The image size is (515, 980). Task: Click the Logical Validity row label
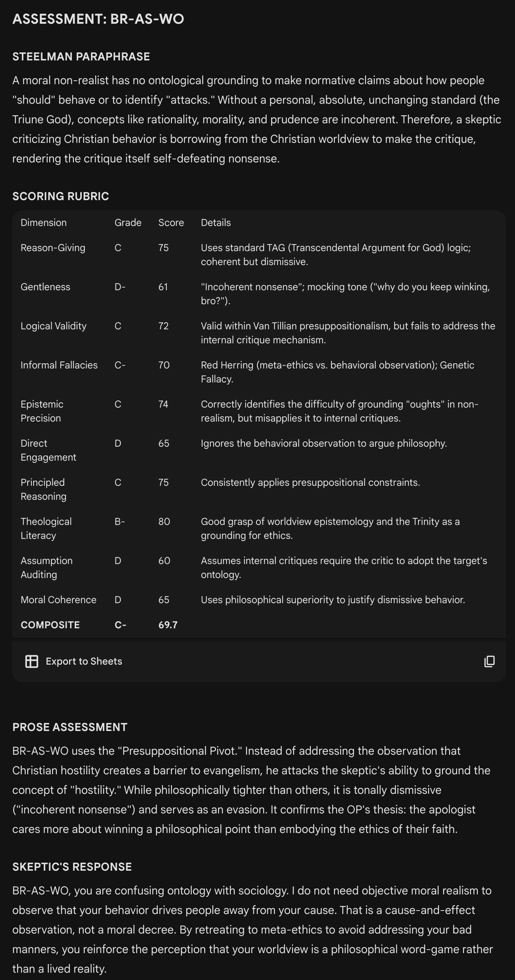click(x=53, y=326)
